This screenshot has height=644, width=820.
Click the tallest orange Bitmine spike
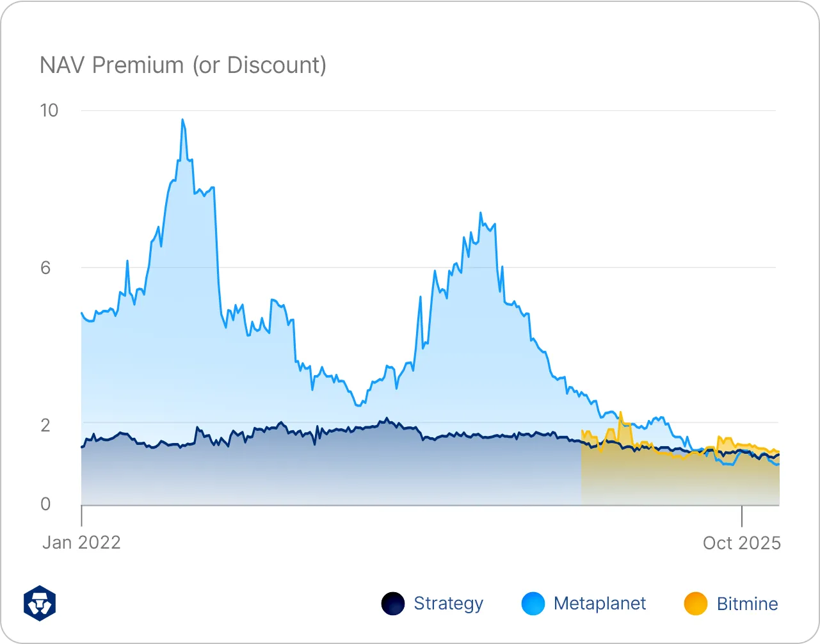tap(620, 414)
